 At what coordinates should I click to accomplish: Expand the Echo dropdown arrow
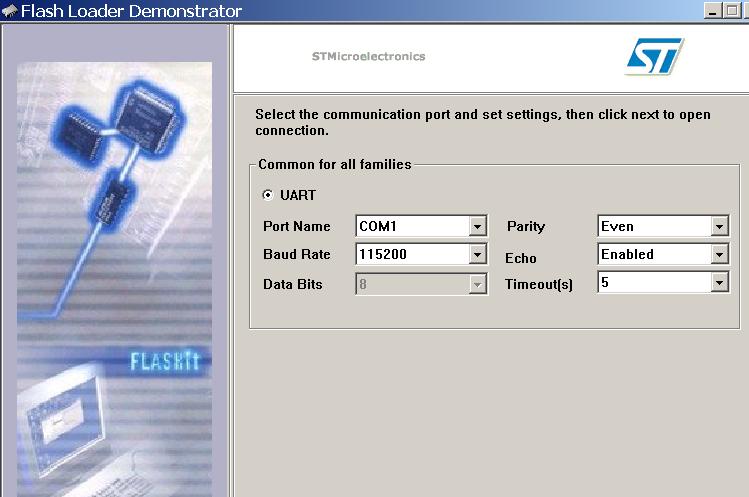pyautogui.click(x=719, y=254)
